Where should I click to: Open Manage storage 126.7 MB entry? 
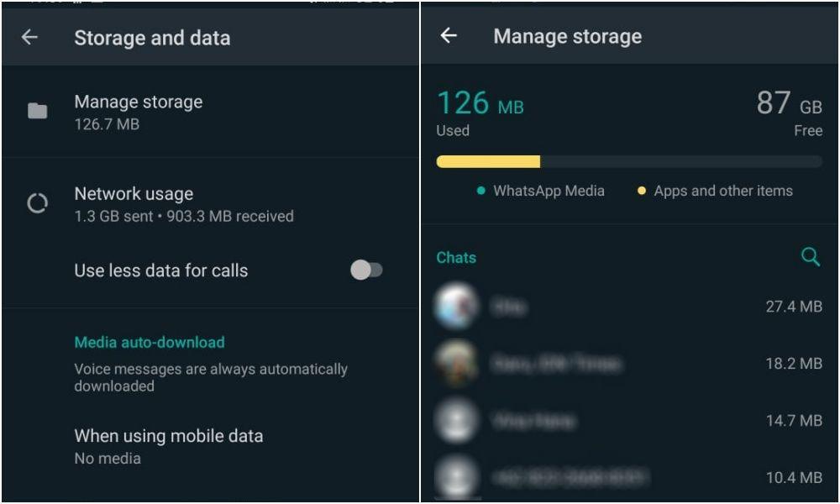[210, 112]
